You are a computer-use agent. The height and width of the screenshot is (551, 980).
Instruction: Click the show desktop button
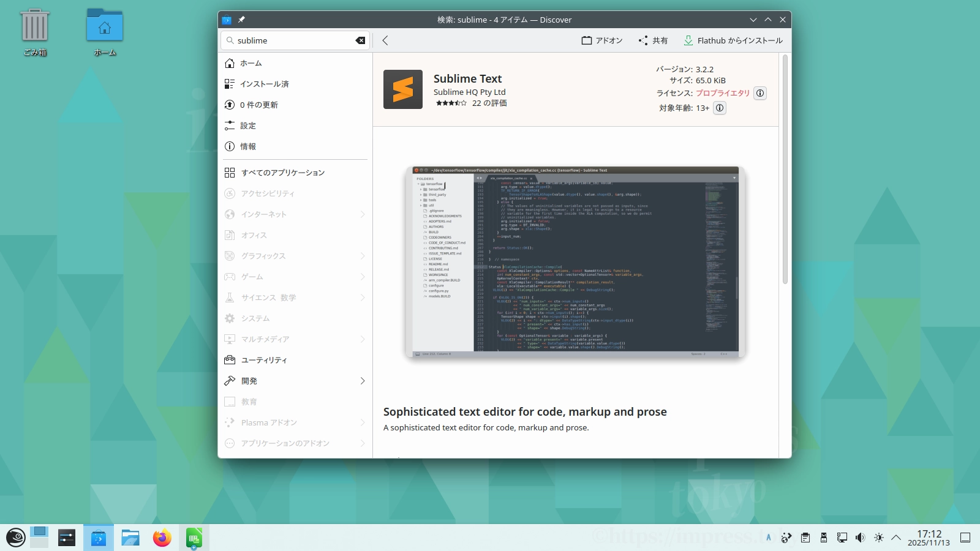965,538
